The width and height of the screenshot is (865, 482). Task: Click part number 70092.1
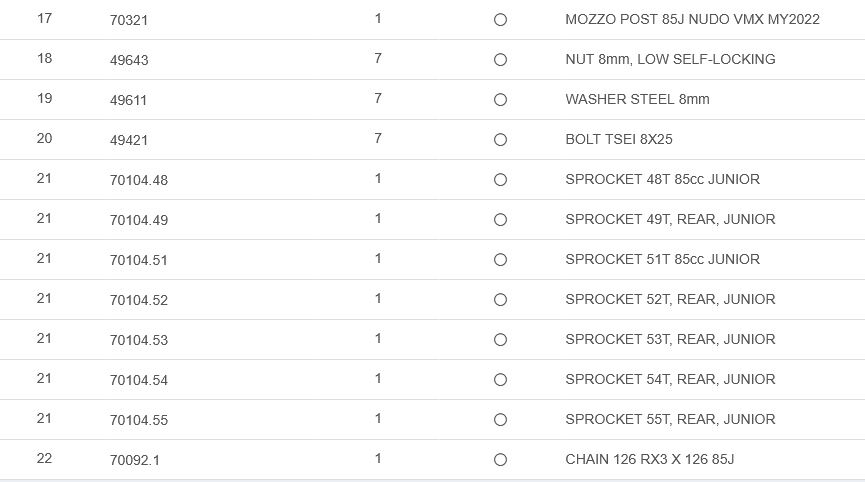coord(135,460)
